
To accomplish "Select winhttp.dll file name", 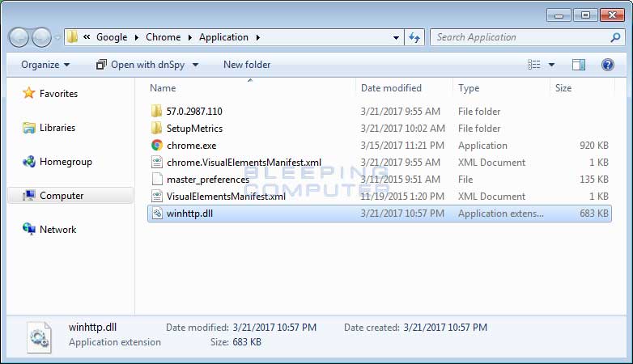I will (189, 214).
